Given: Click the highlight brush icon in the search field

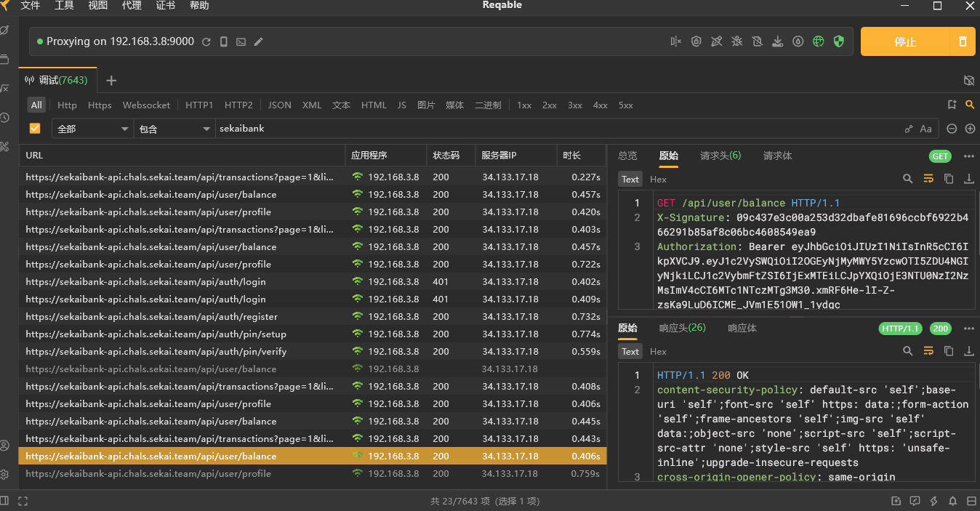Looking at the screenshot, I should (909, 129).
